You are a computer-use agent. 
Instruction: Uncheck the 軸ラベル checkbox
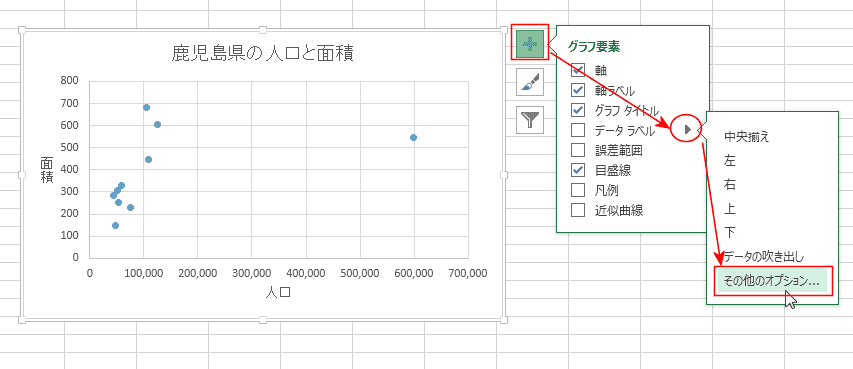[x=578, y=90]
